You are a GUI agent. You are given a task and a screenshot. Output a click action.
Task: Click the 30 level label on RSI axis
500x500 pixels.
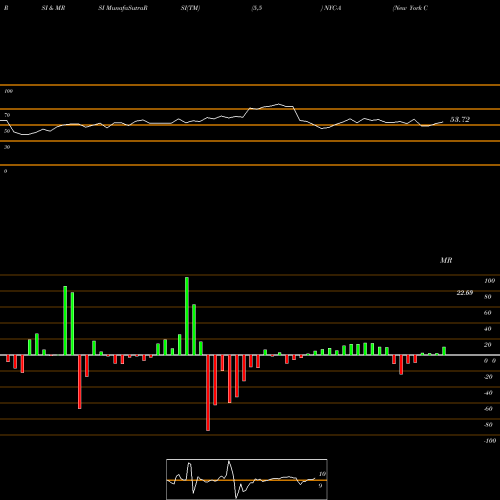[7, 147]
